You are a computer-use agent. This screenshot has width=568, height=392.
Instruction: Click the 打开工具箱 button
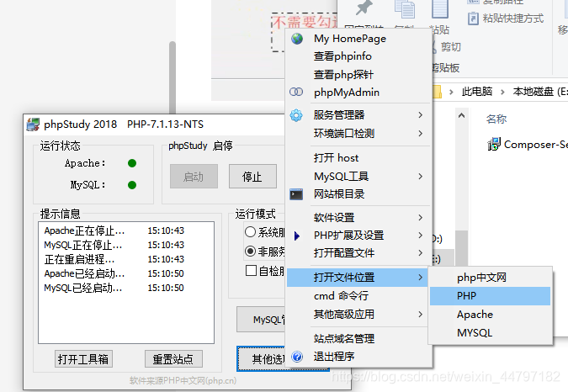[x=83, y=358]
